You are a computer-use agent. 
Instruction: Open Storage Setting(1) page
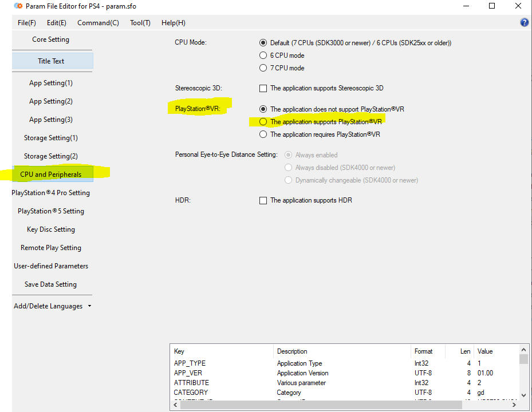(x=51, y=138)
